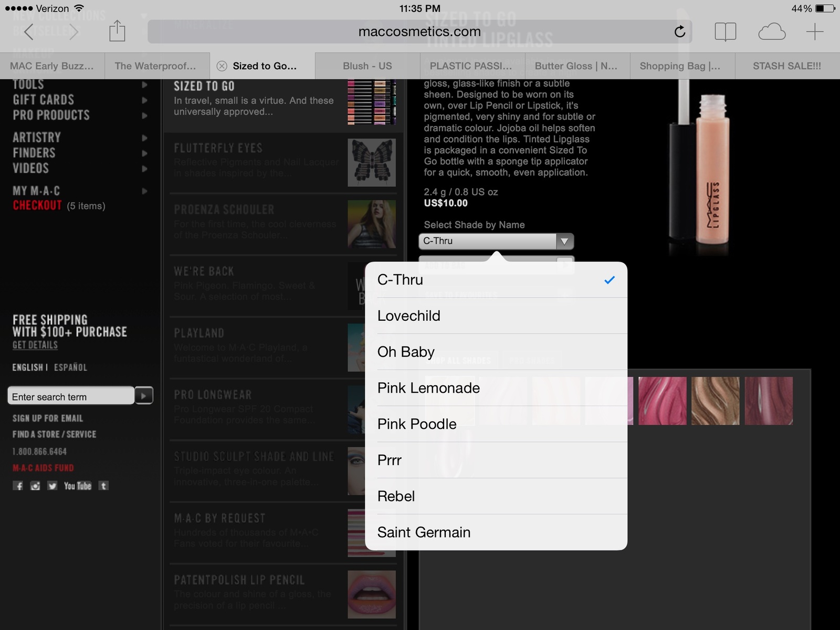The width and height of the screenshot is (840, 630).
Task: Choose the Pink Lemonade shade
Action: 496,388
